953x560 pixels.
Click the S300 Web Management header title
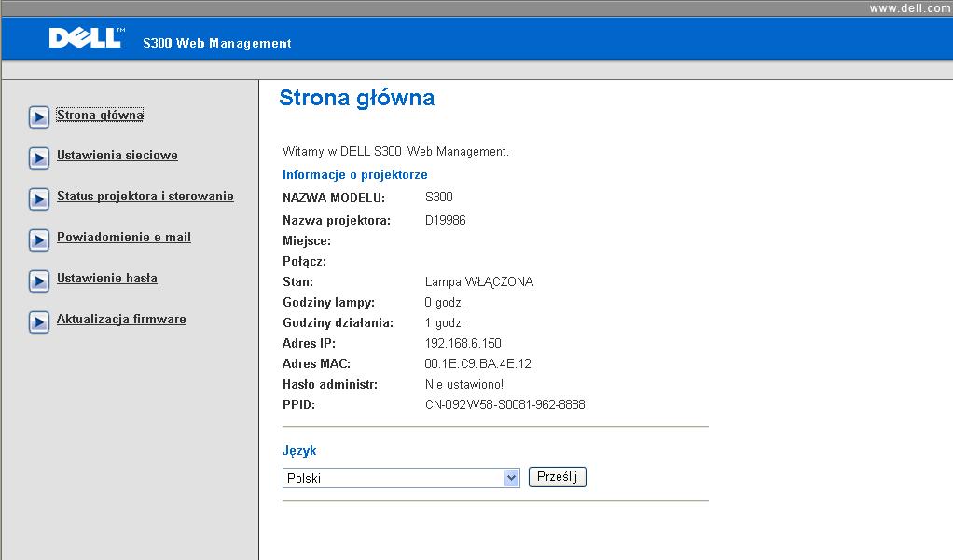pos(217,43)
